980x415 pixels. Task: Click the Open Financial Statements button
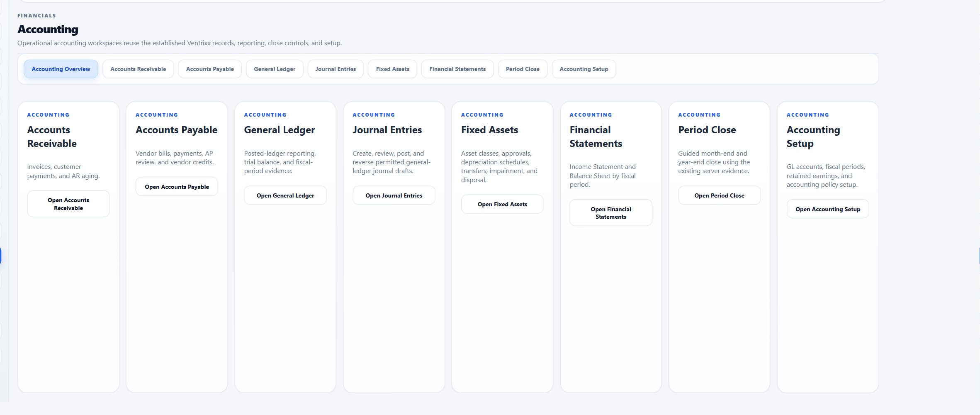611,213
